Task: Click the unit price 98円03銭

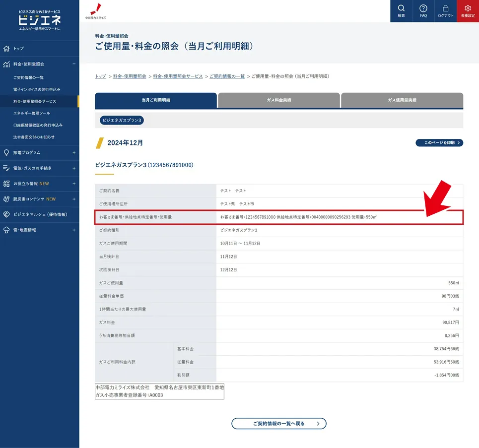Action: tap(450, 296)
